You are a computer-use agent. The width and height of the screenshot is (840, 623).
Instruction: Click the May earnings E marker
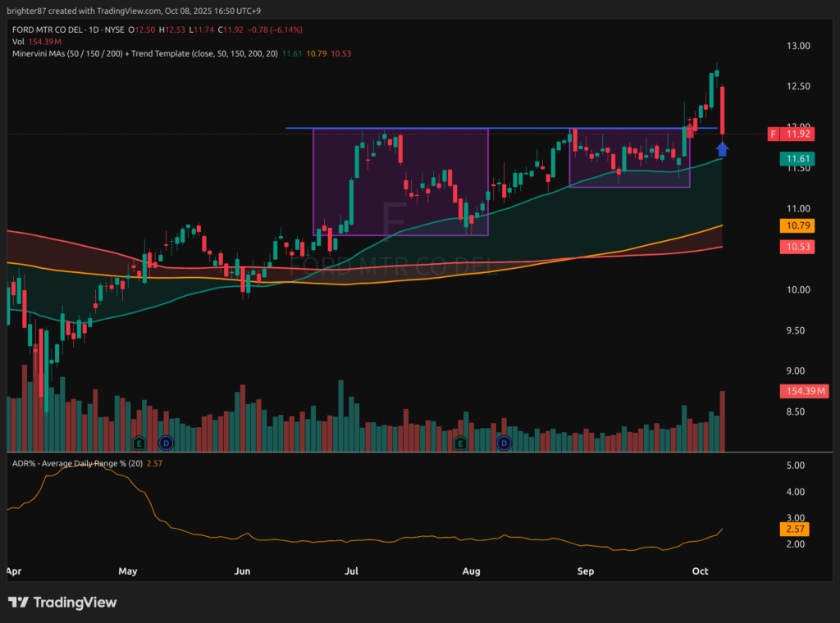pos(139,443)
